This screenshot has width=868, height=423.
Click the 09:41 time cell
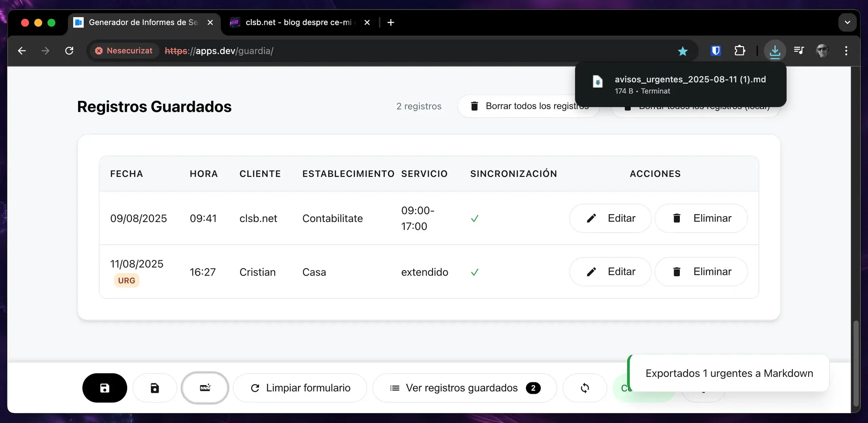click(x=203, y=218)
